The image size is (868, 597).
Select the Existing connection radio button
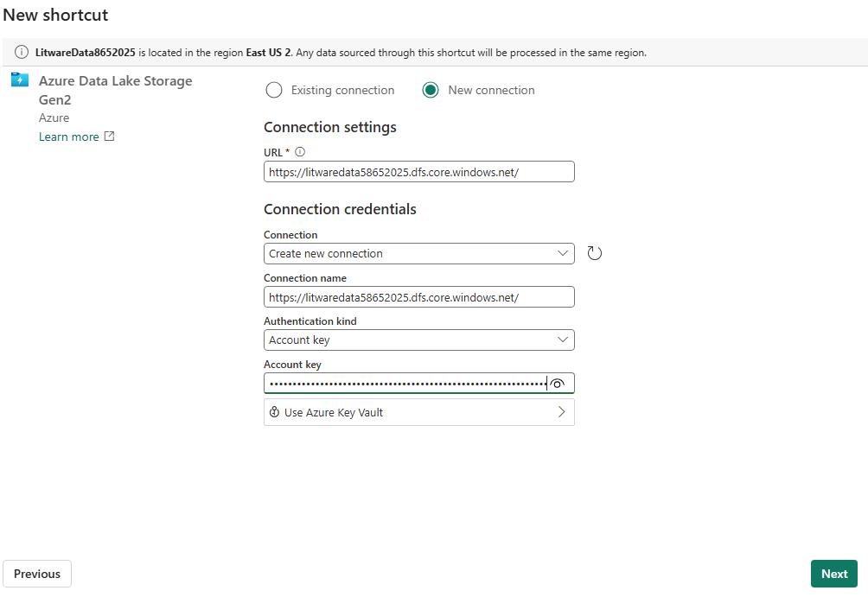[274, 90]
